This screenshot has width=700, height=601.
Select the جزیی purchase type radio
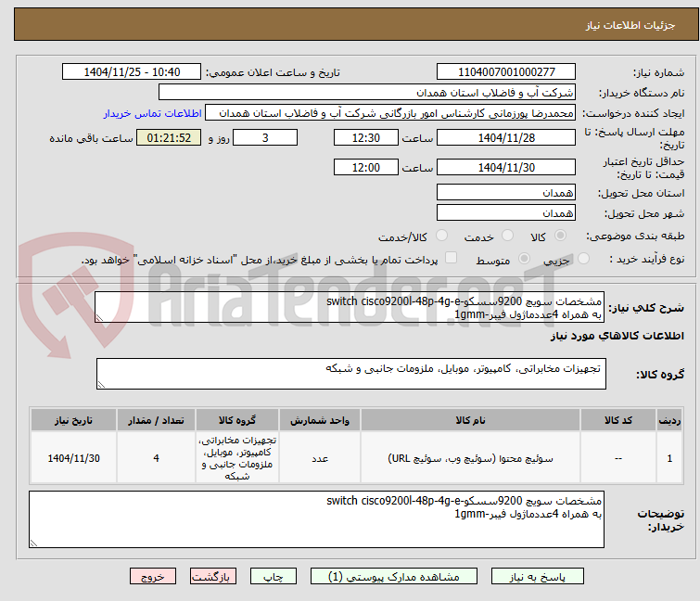583,259
